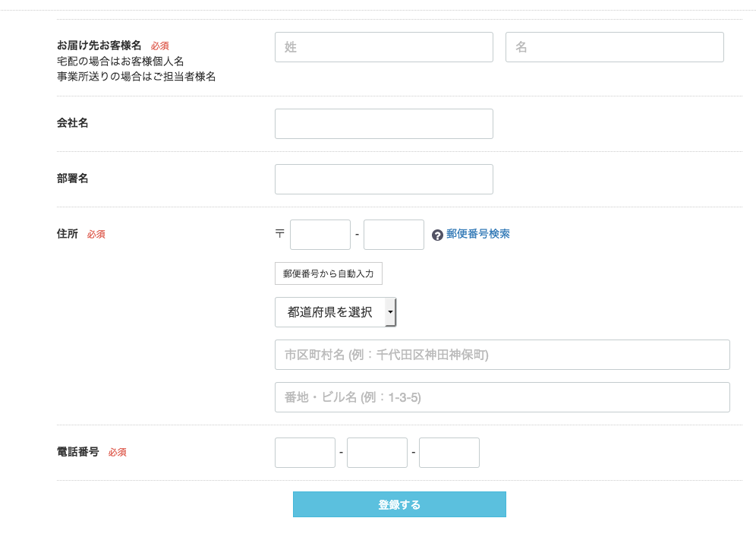This screenshot has width=756, height=537.
Task: Focus the 姓 last name field
Action: pos(383,47)
